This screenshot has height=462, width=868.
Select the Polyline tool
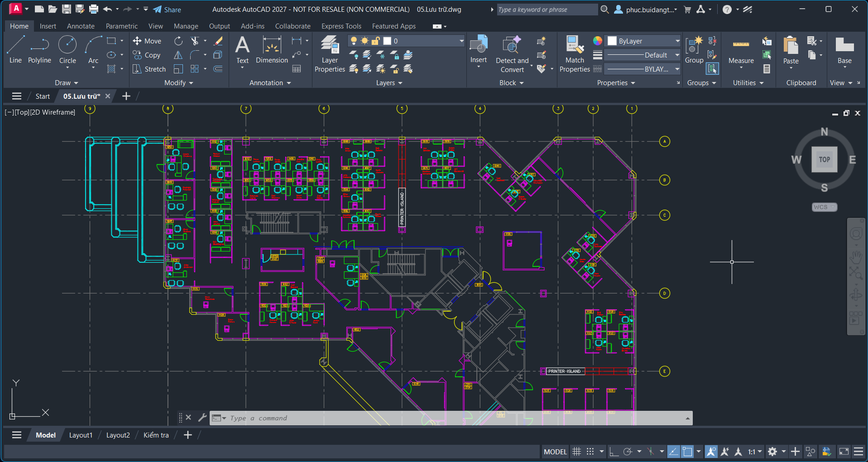pyautogui.click(x=39, y=50)
